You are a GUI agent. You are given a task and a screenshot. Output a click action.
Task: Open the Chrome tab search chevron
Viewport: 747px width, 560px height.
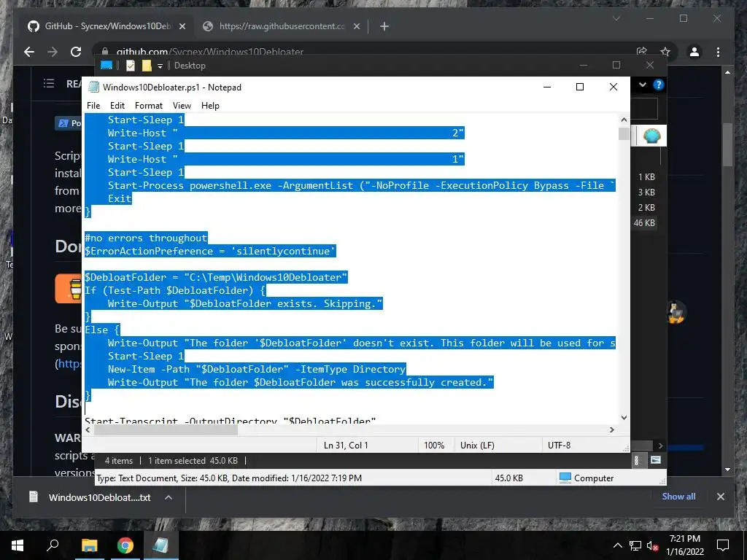[x=616, y=18]
